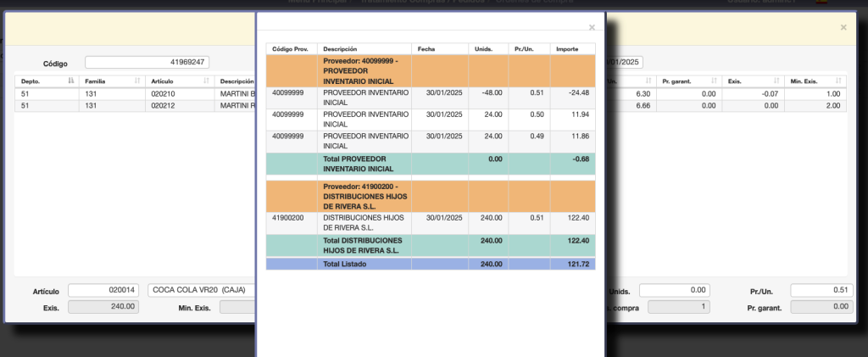The image size is (868, 357).
Task: Click the Exis. field showing 240.00
Action: coord(103,307)
